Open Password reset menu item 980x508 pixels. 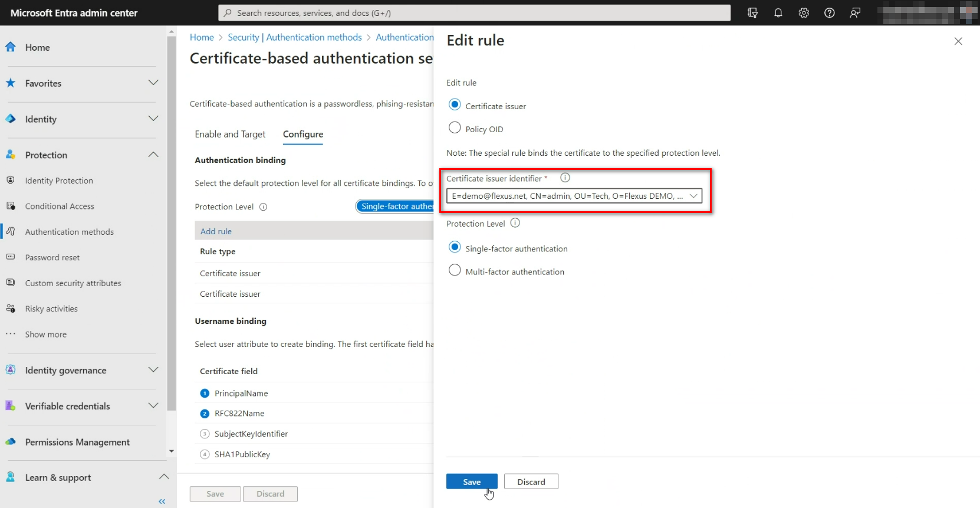[52, 257]
